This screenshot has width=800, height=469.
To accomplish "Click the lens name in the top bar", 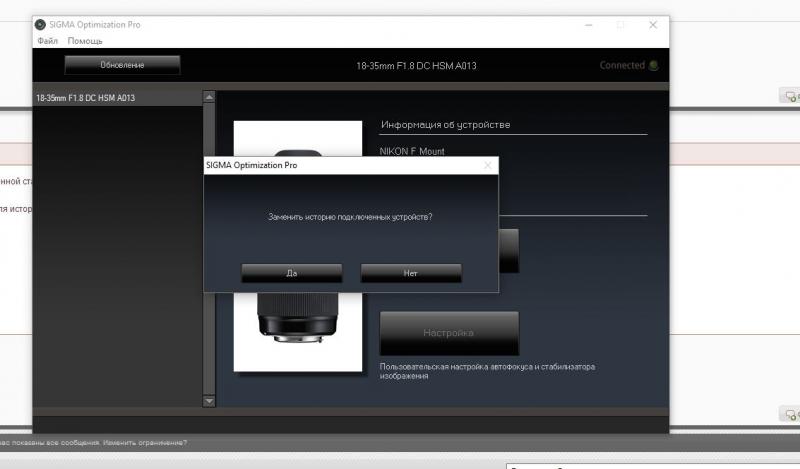I will pyautogui.click(x=416, y=66).
